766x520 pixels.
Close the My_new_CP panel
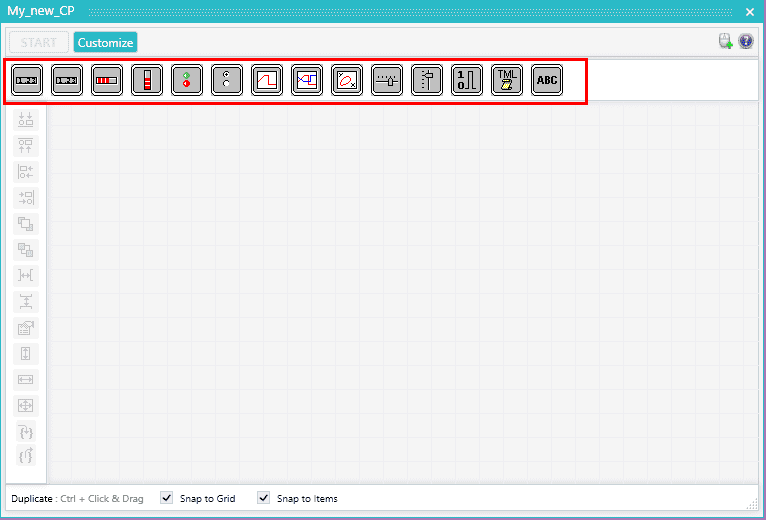750,12
